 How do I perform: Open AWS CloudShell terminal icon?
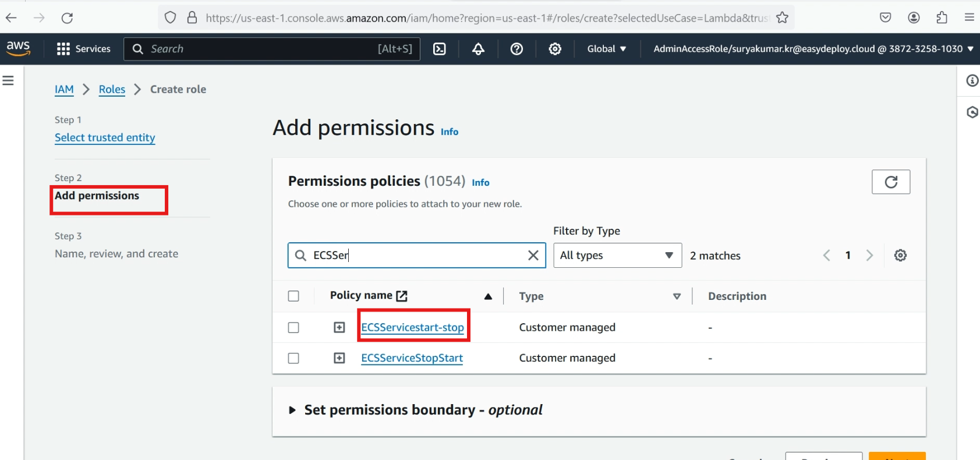[440, 49]
